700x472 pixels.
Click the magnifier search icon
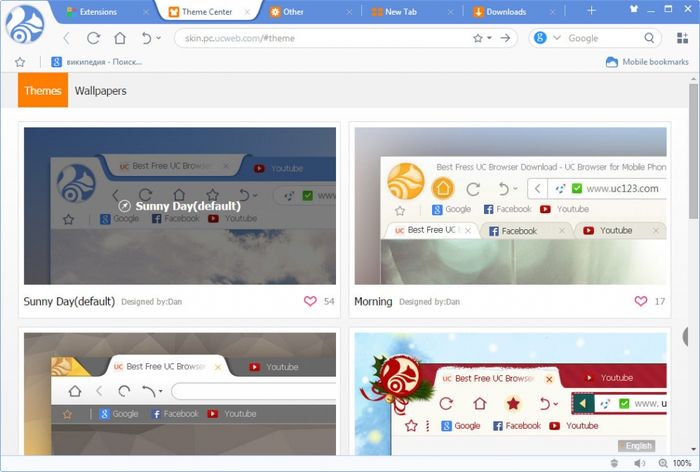point(649,38)
